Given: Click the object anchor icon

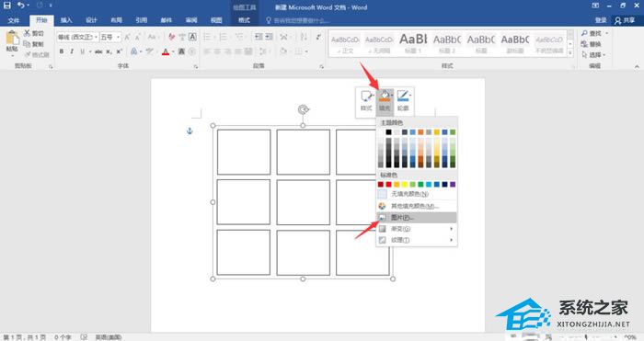Looking at the screenshot, I should tap(190, 131).
